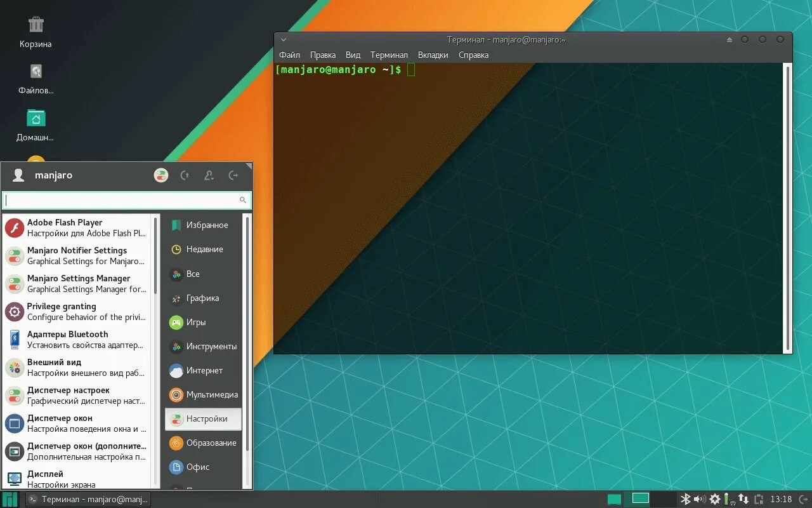This screenshot has height=508, width=812.
Task: Open the Домашн... home folder desktop icon
Action: pyautogui.click(x=36, y=125)
